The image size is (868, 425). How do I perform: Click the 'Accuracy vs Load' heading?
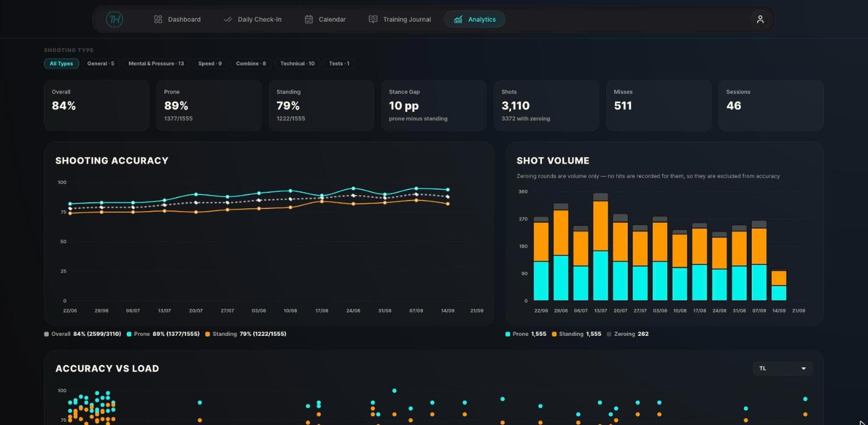107,368
